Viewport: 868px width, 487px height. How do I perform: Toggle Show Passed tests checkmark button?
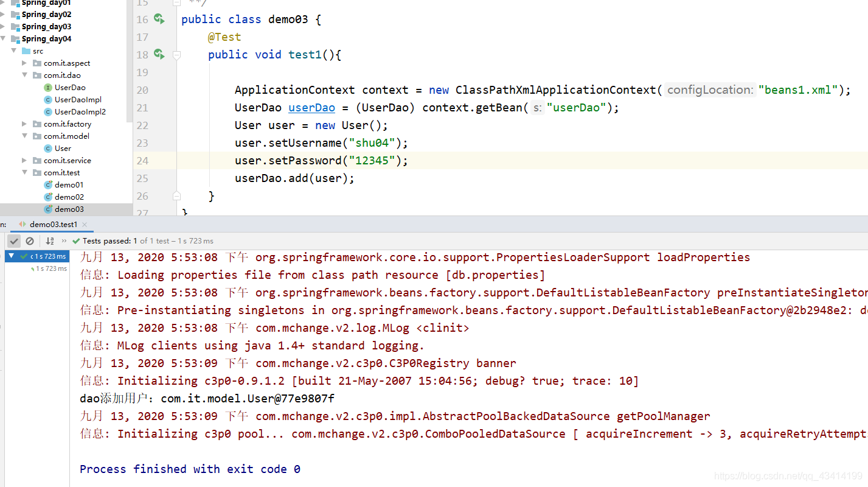tap(15, 241)
